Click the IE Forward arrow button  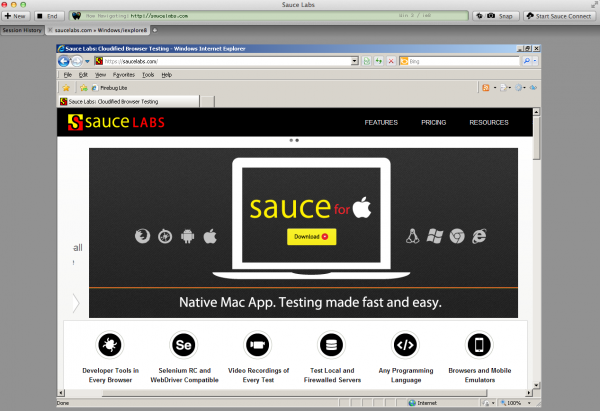(77, 61)
